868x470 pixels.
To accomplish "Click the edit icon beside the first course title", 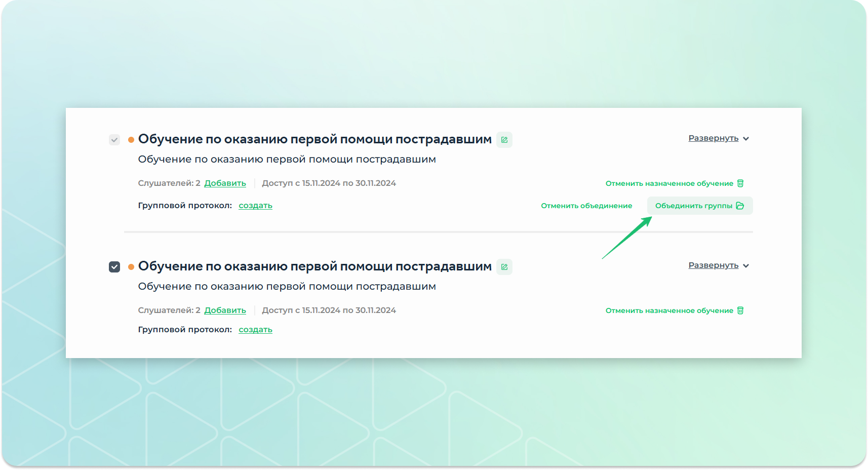I will point(504,140).
